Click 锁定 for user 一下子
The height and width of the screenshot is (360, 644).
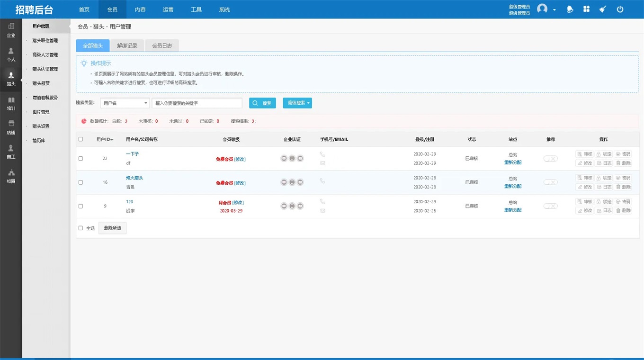tap(604, 154)
